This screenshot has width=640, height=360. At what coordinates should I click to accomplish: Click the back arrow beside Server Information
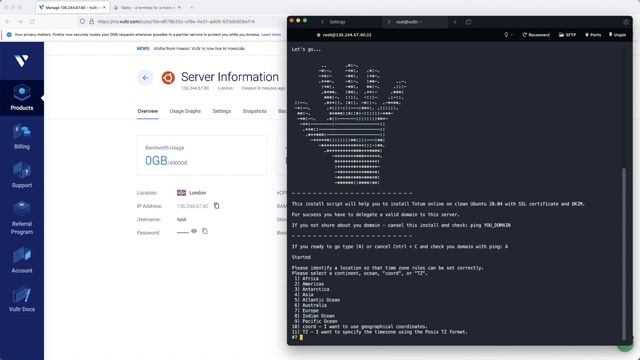[x=145, y=78]
